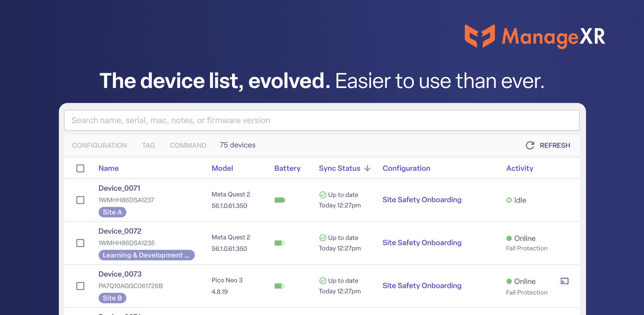The height and width of the screenshot is (315, 644).
Task: Open the CONFIGURATION bulk action menu
Action: tap(99, 146)
